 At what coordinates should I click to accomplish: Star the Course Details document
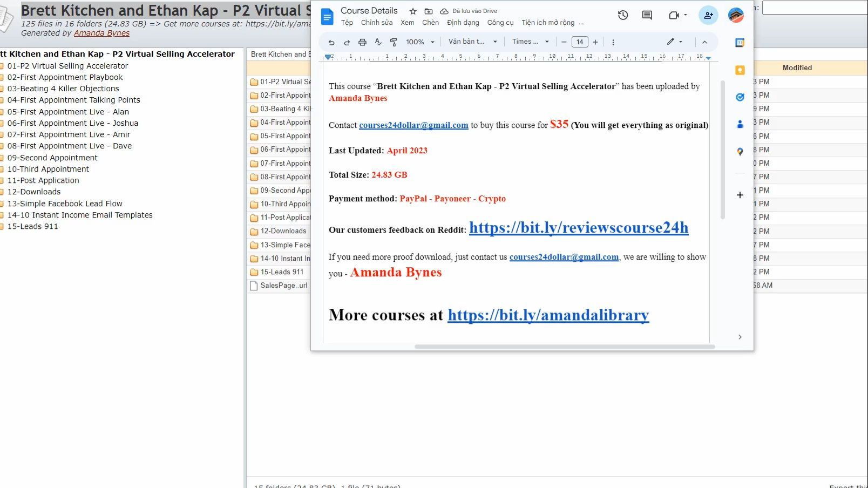click(413, 11)
